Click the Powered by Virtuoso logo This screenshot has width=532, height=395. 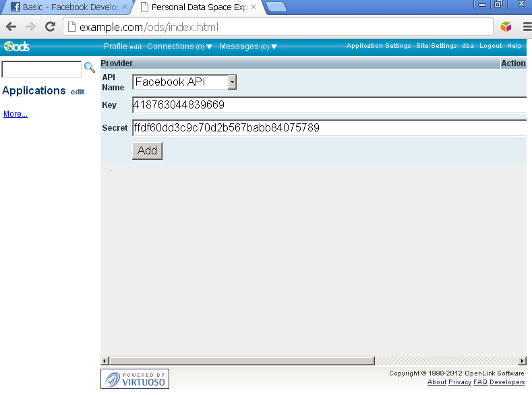click(135, 379)
